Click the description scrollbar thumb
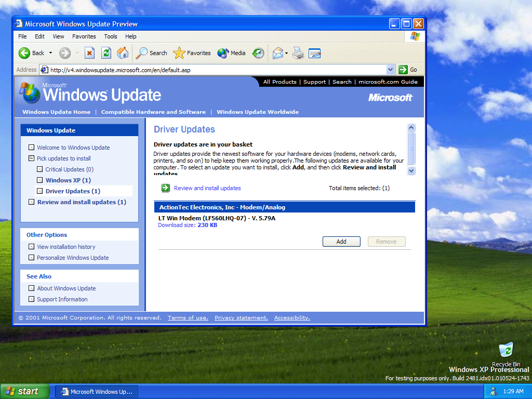This screenshot has width=532, height=399. coord(411,148)
